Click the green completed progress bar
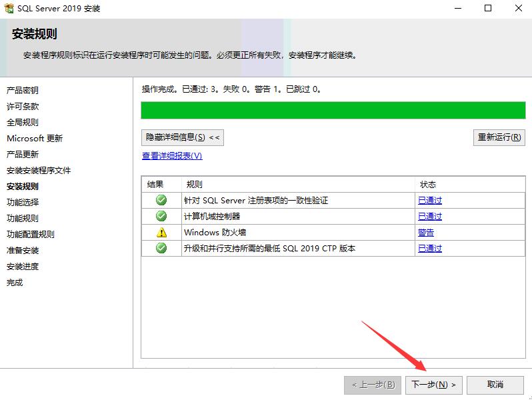This screenshot has width=532, height=400. point(333,110)
